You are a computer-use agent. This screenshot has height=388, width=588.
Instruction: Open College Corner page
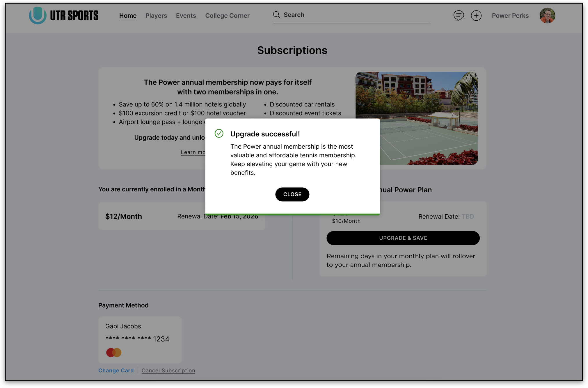click(x=227, y=16)
